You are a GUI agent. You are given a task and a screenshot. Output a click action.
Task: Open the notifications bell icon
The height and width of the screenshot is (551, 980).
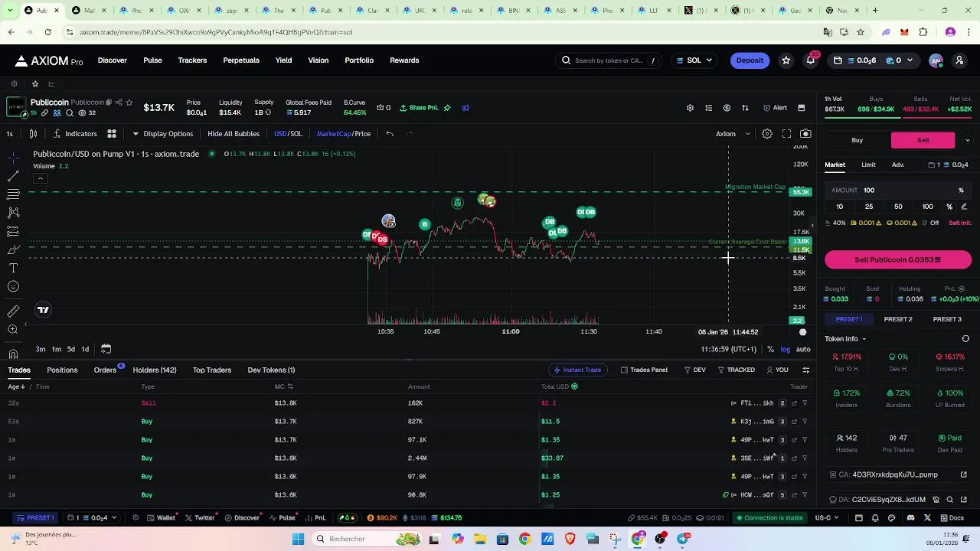point(811,60)
